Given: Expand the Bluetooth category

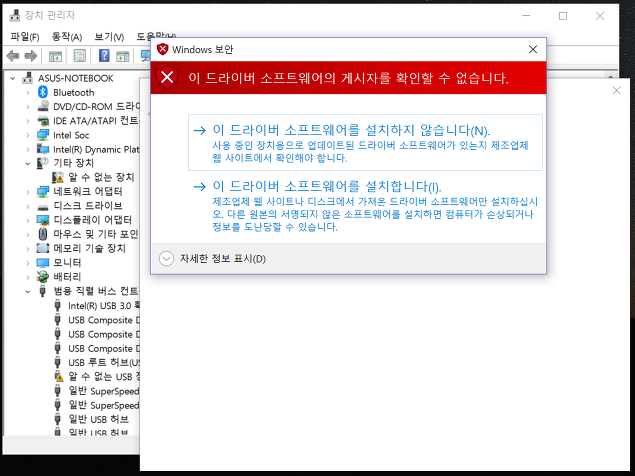Looking at the screenshot, I should click(x=28, y=92).
